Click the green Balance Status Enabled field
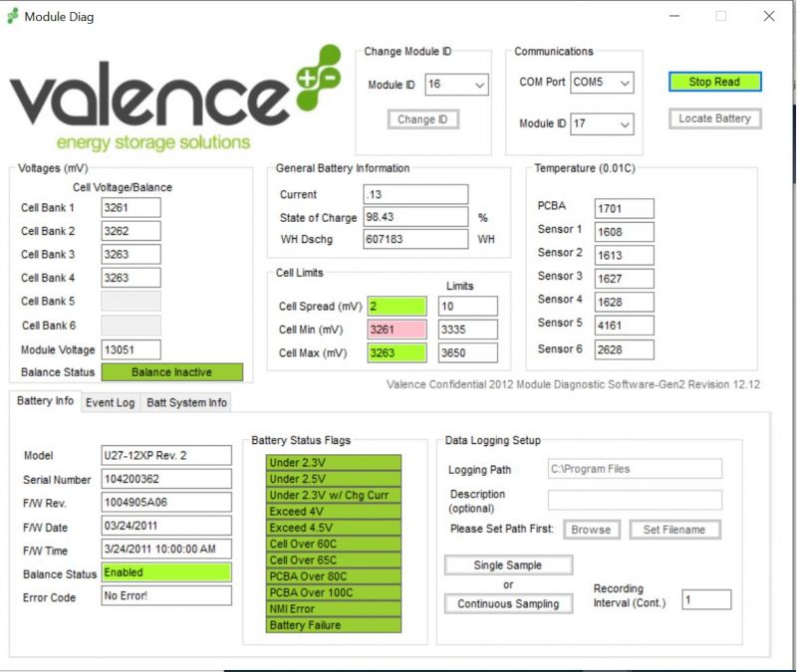797x672 pixels. [x=166, y=572]
